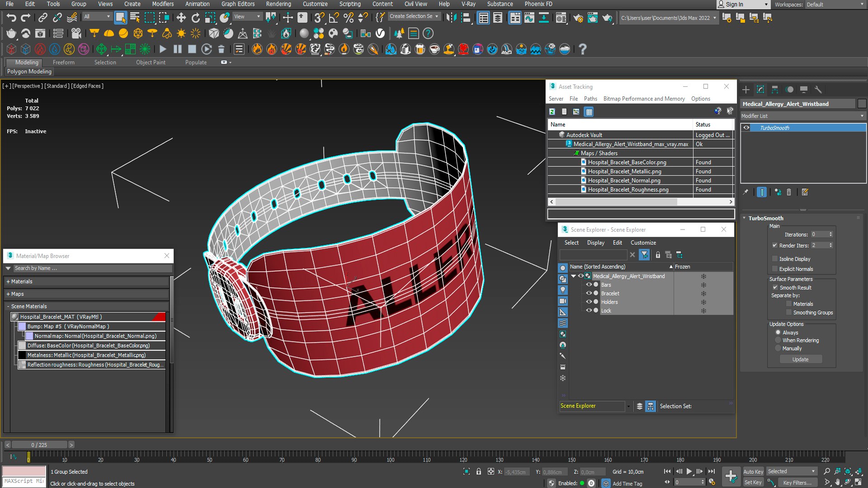
Task: Select the Rotate transform tool
Action: (195, 18)
